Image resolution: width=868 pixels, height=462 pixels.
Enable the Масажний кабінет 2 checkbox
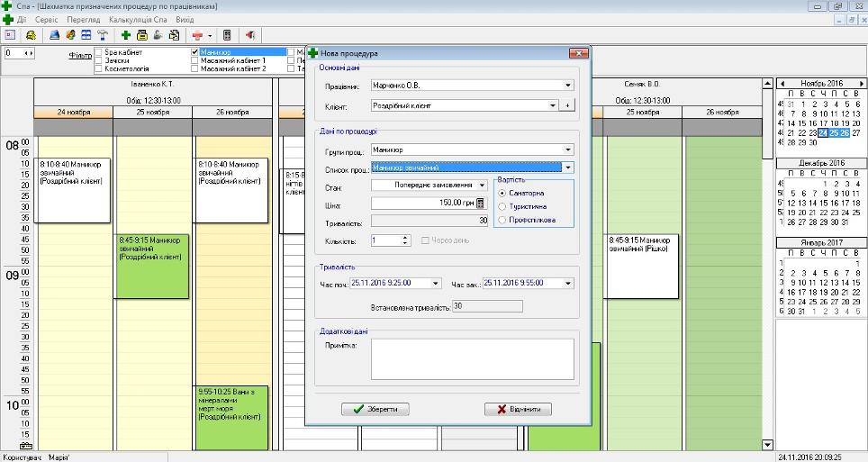[194, 68]
